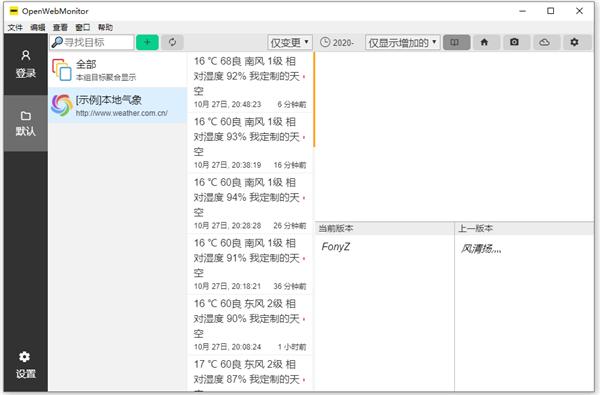The width and height of the screenshot is (600, 395).
Task: Click the green add target button
Action: (147, 42)
